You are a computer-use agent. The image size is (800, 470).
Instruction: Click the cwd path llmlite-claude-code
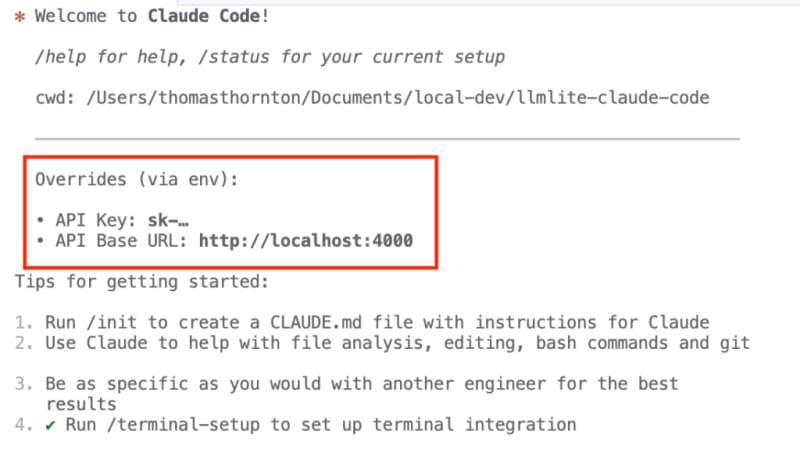[398, 97]
